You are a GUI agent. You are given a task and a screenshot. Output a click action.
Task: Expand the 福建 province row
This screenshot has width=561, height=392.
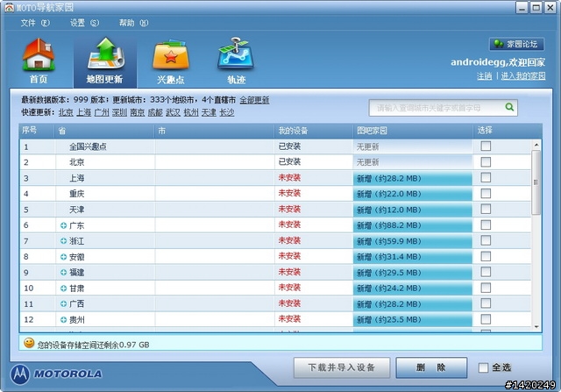[63, 273]
